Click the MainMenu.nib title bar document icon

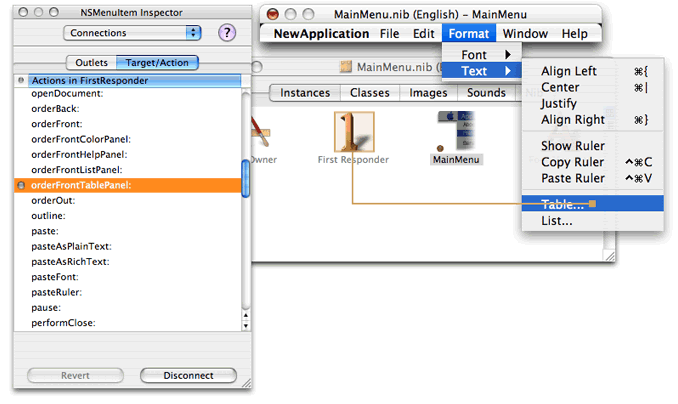346,67
